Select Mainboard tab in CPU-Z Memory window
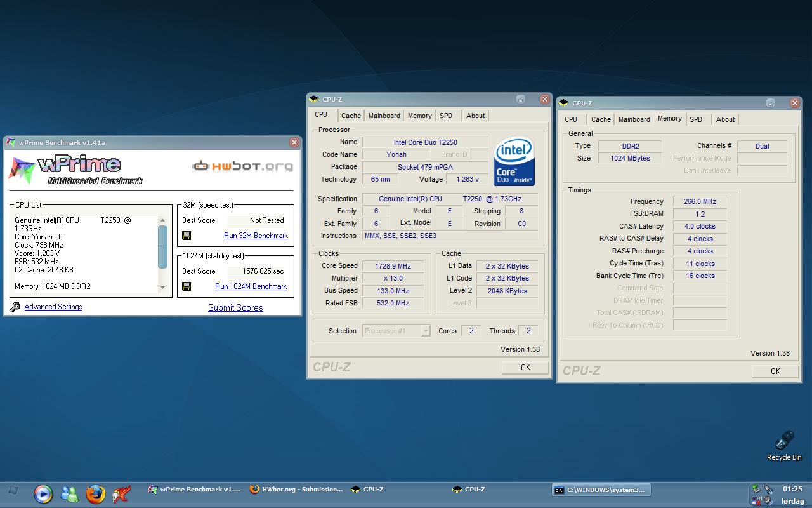Viewport: 812px width, 508px height. pyautogui.click(x=634, y=119)
